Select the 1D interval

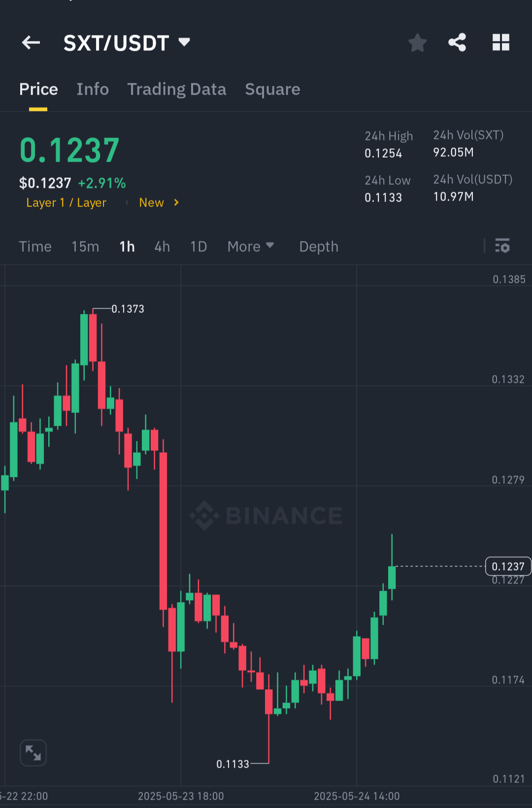click(x=199, y=246)
